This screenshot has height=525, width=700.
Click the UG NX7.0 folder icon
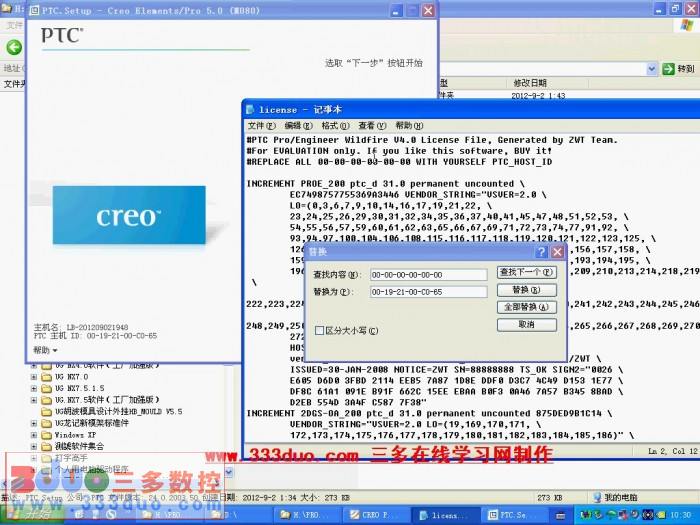[x=46, y=377]
